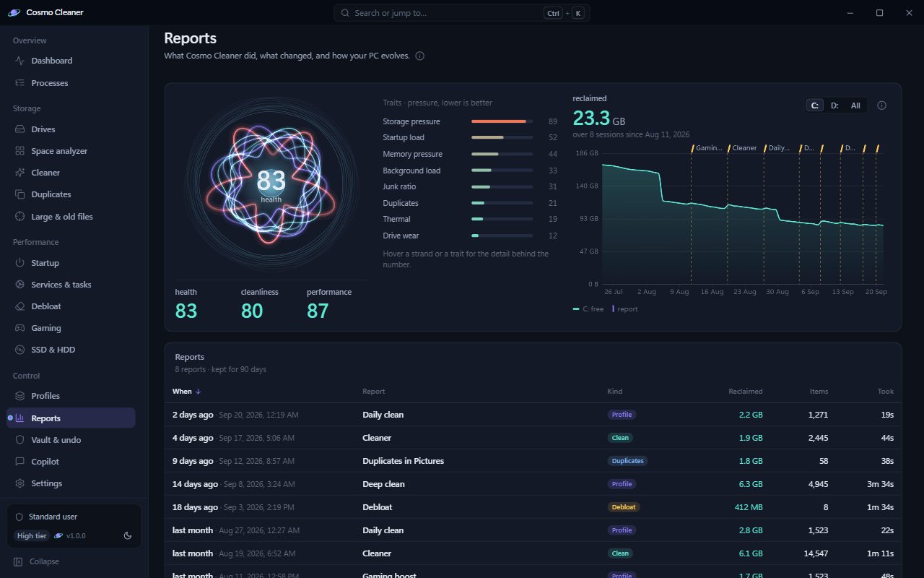Click the Cosmo Cleaner planet logo

(x=14, y=12)
